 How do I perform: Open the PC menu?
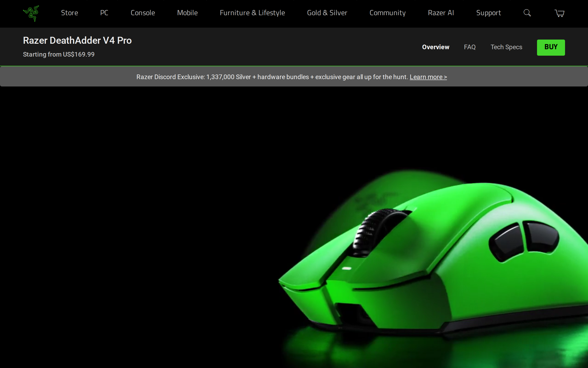click(x=104, y=13)
